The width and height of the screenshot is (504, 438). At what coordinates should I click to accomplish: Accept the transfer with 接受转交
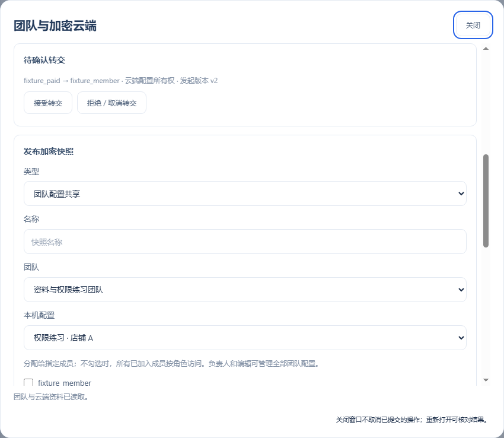tap(48, 103)
